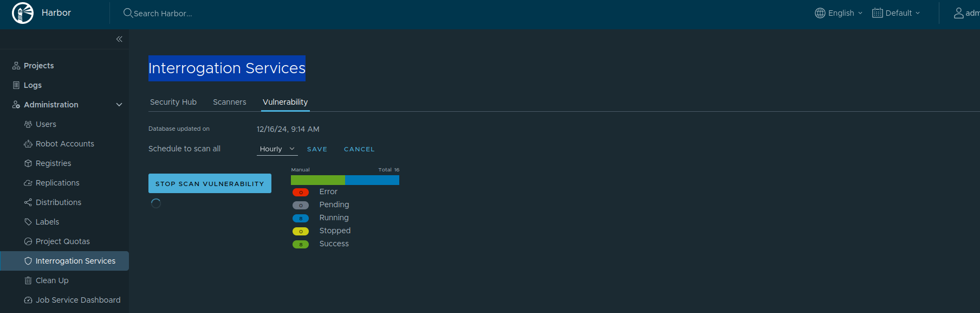Screen dimensions: 980x313
Task: Switch to the Scanners tab
Action: click(229, 102)
